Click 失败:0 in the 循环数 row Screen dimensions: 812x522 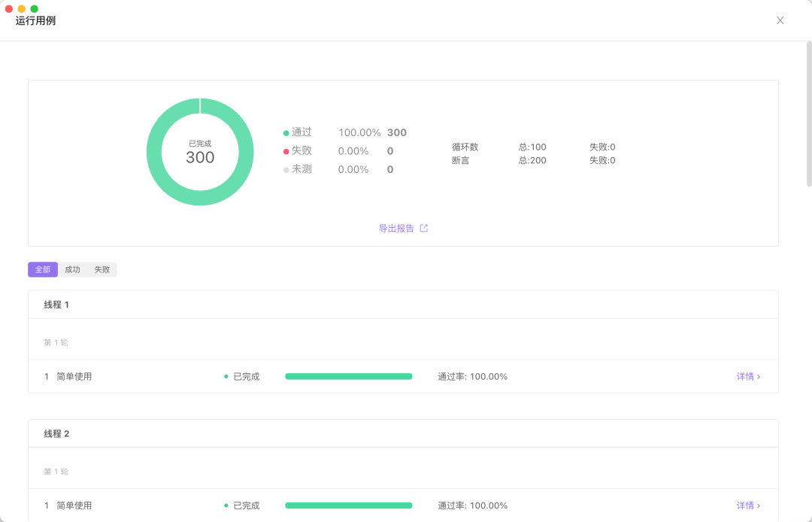602,147
